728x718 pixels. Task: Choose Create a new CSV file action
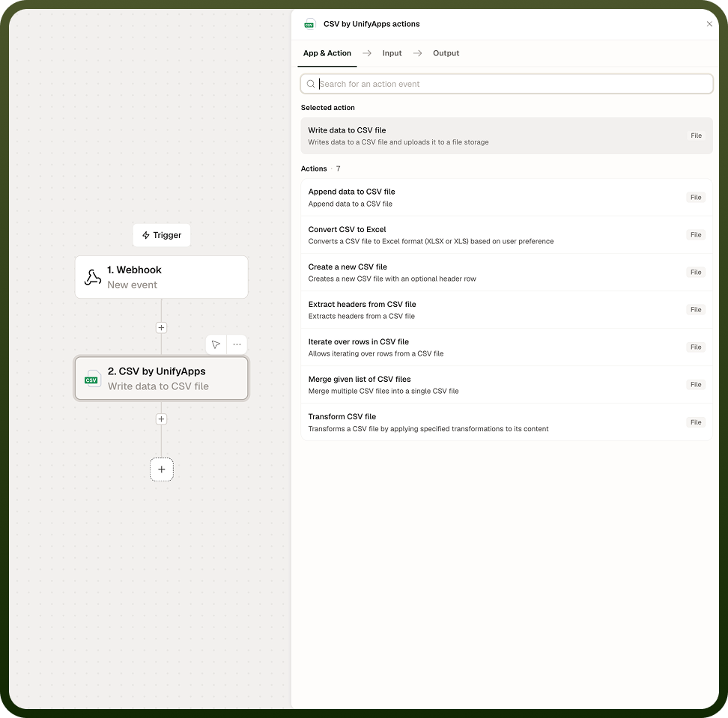pyautogui.click(x=506, y=273)
